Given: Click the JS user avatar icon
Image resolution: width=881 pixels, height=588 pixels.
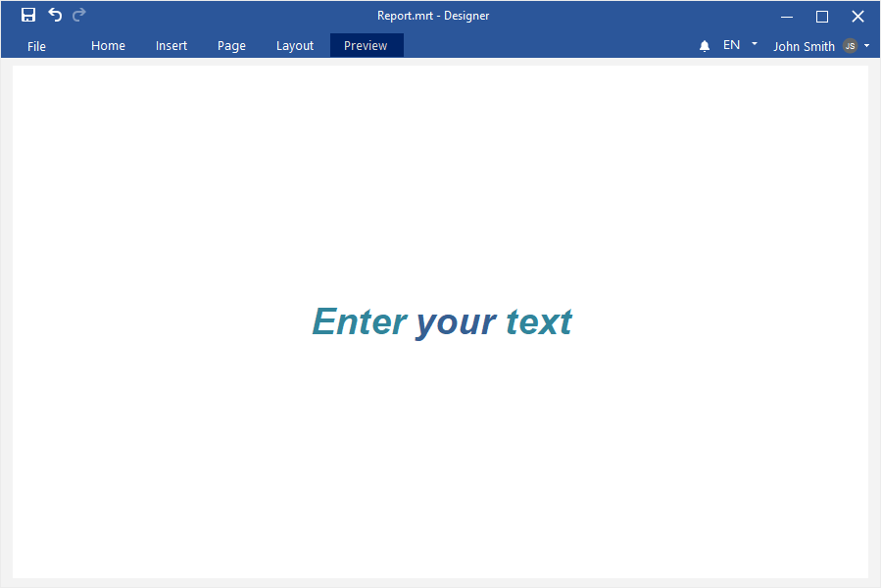Looking at the screenshot, I should click(850, 46).
